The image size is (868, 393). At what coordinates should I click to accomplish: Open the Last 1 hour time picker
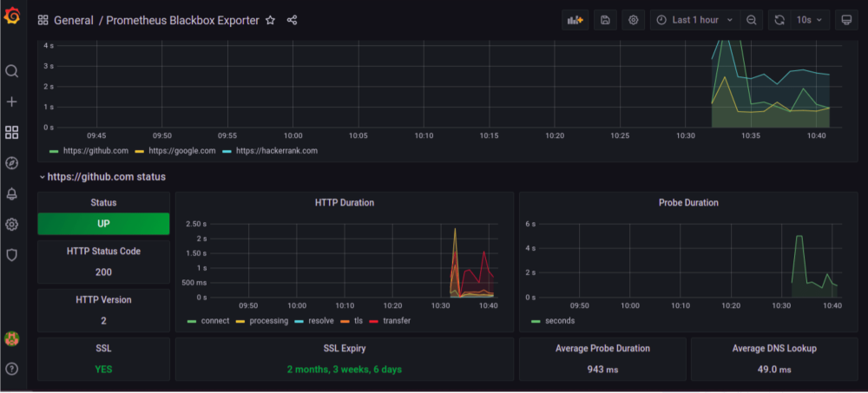[694, 20]
